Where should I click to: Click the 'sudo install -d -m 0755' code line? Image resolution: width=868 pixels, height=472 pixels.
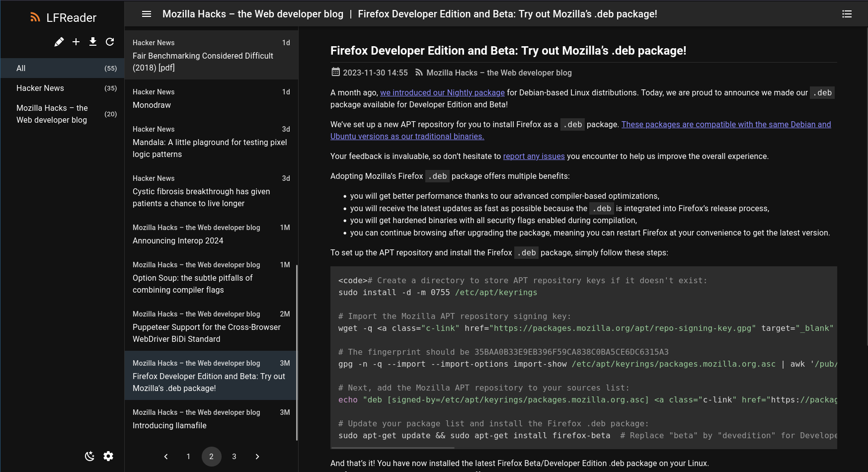coord(438,292)
